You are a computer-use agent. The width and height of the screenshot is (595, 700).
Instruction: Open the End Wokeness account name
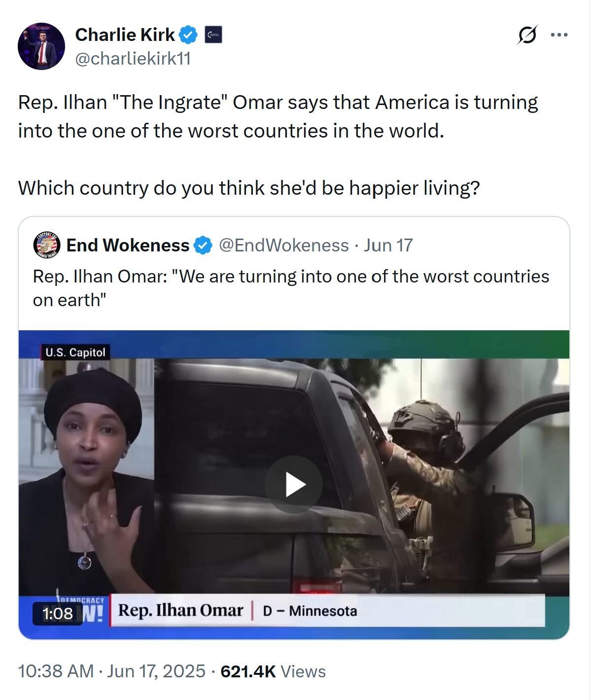128,245
